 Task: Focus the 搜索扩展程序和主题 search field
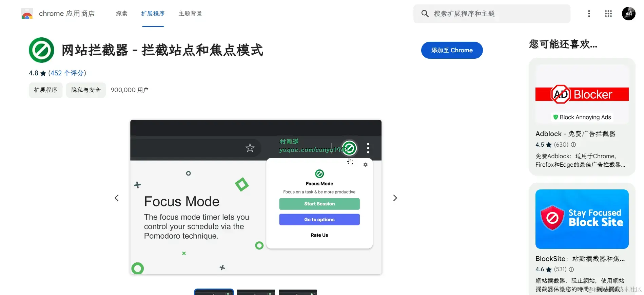tap(492, 14)
